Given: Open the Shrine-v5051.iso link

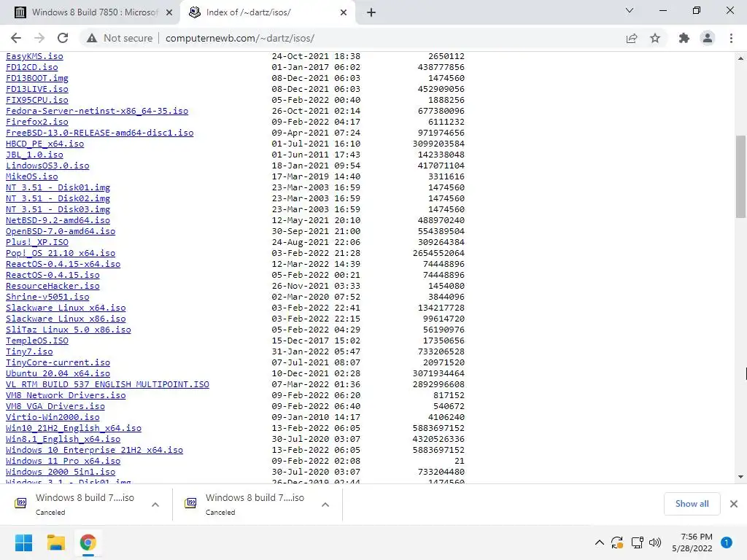Looking at the screenshot, I should click(x=47, y=297).
